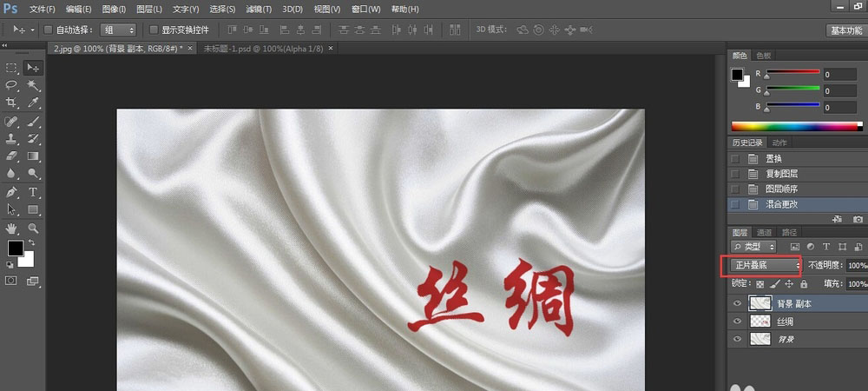Image resolution: width=868 pixels, height=391 pixels.
Task: Select the Move tool in toolbox
Action: [x=33, y=68]
